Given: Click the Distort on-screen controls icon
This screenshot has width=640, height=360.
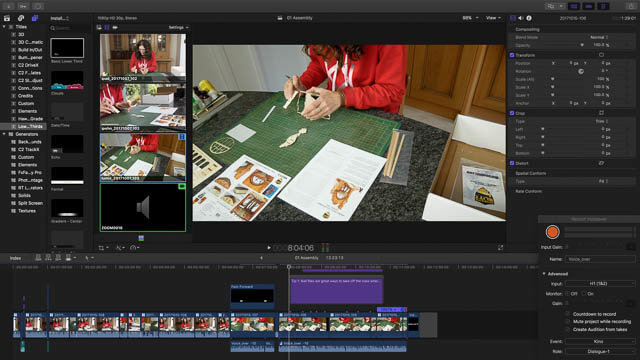Looking at the screenshot, I should pos(601,163).
